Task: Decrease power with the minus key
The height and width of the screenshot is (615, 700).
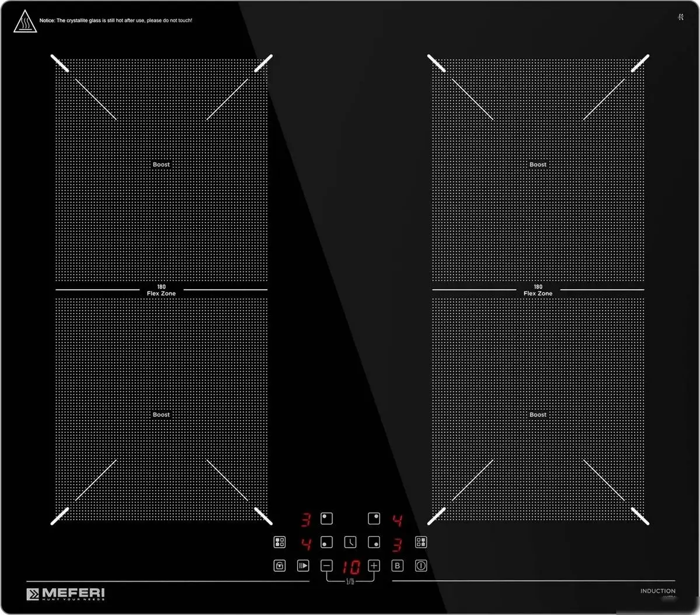Action: [327, 566]
